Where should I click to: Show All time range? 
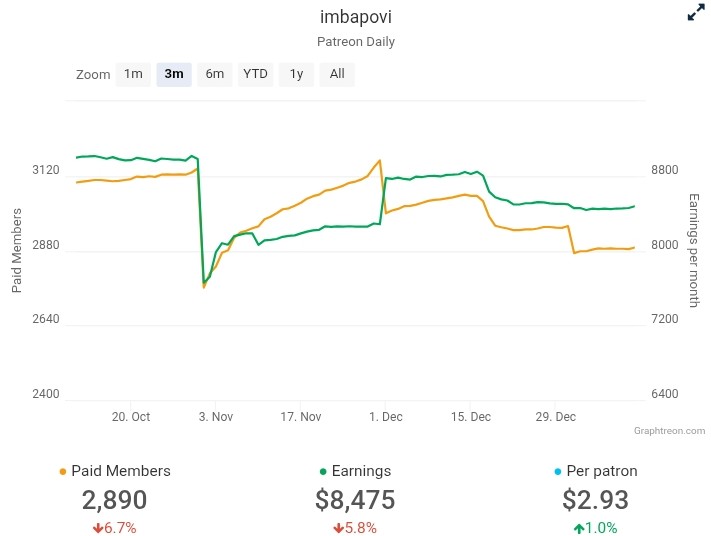(x=337, y=74)
